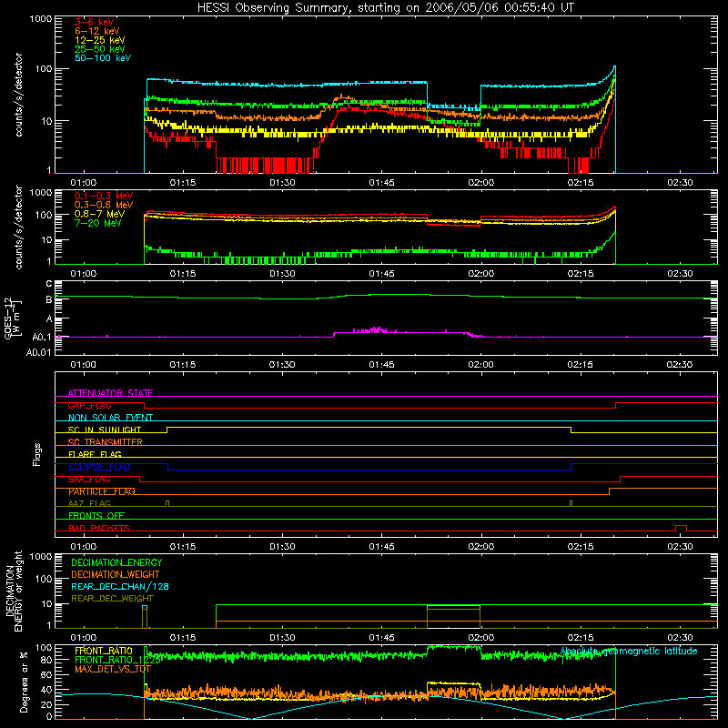The image size is (728, 728).
Task: Click the REAR_DEC_CHAN/128 legend label
Action: [x=120, y=586]
